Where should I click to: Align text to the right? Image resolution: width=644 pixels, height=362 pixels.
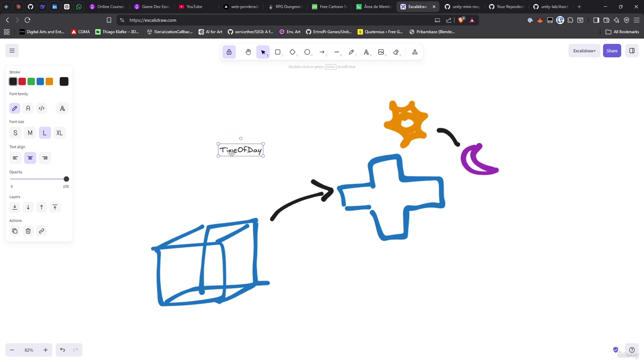click(x=45, y=158)
